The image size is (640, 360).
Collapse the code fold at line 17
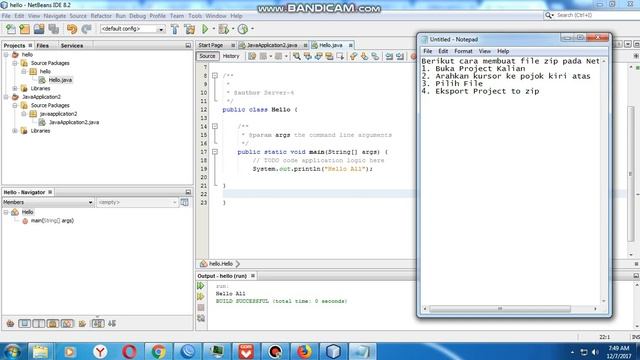tap(215, 152)
